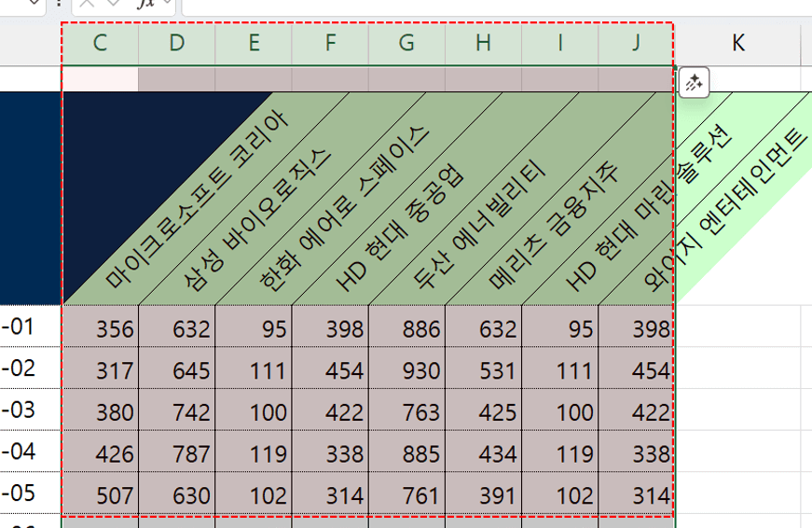812x528 pixels.
Task: Click the 삼성 바이오로직스 header cell
Action: click(x=255, y=219)
